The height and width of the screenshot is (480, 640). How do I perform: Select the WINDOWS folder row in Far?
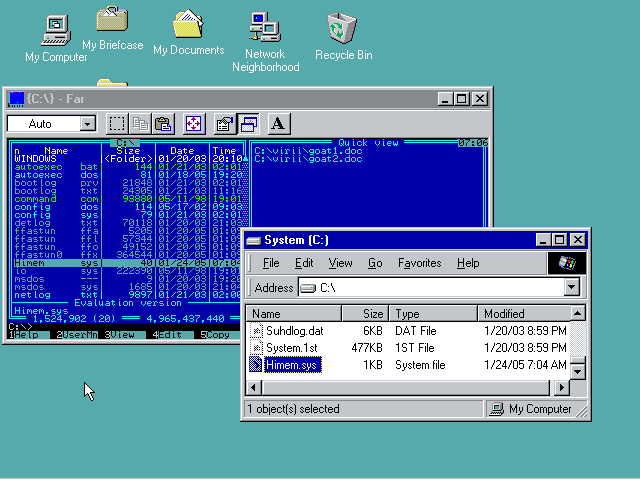coord(128,159)
